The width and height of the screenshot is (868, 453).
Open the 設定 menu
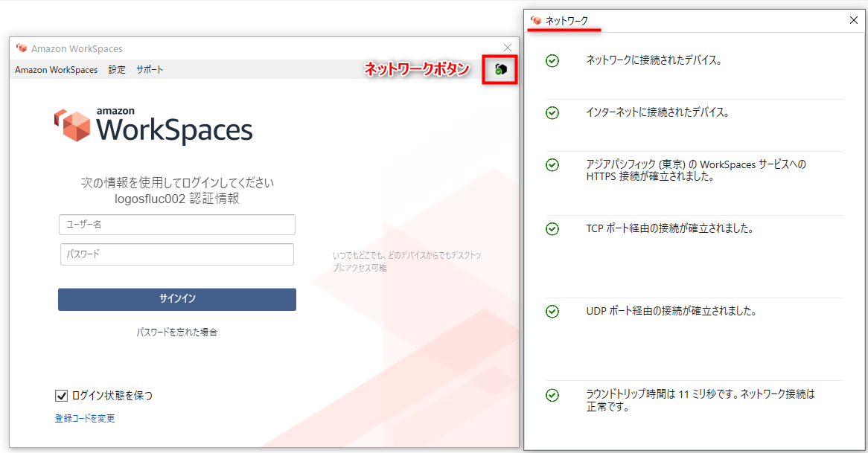pos(117,70)
